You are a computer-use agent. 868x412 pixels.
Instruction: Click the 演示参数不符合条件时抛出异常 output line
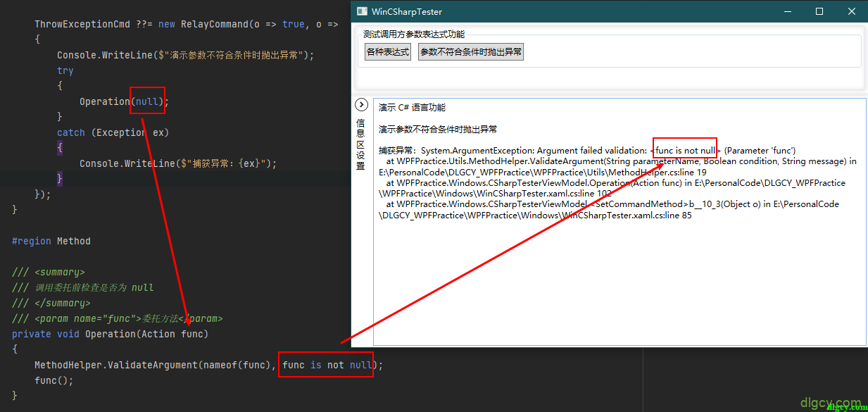point(438,130)
